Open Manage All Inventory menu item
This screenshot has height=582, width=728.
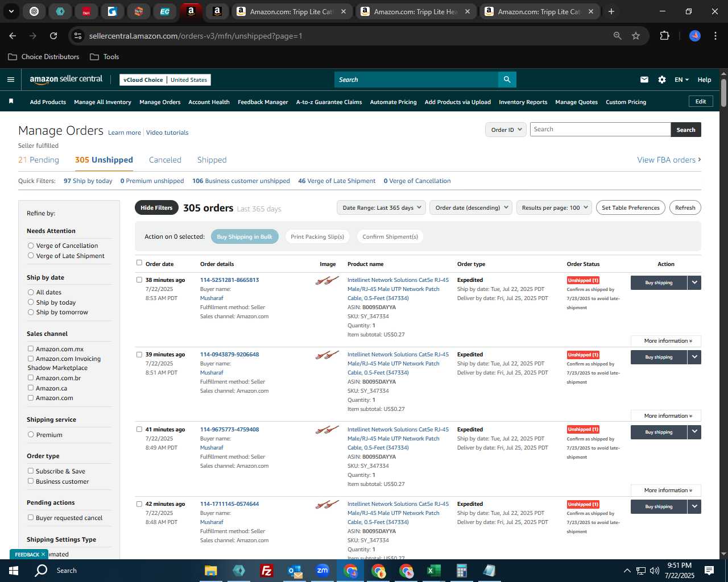click(x=102, y=102)
